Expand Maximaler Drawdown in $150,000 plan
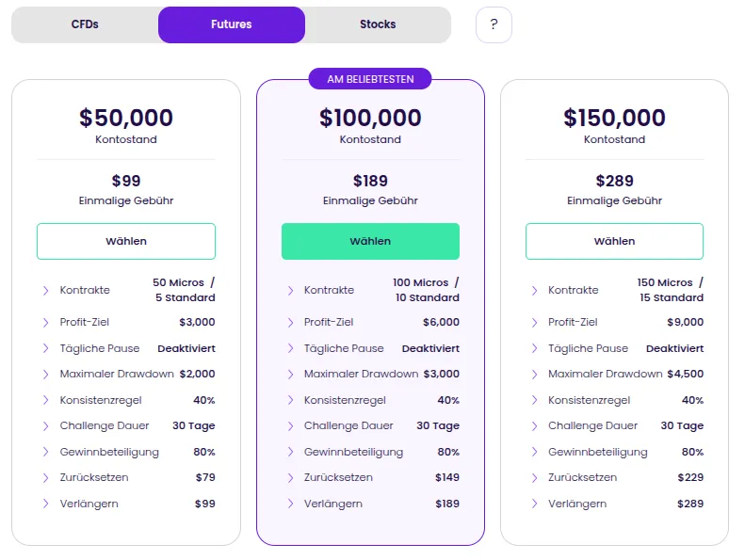 coord(534,375)
